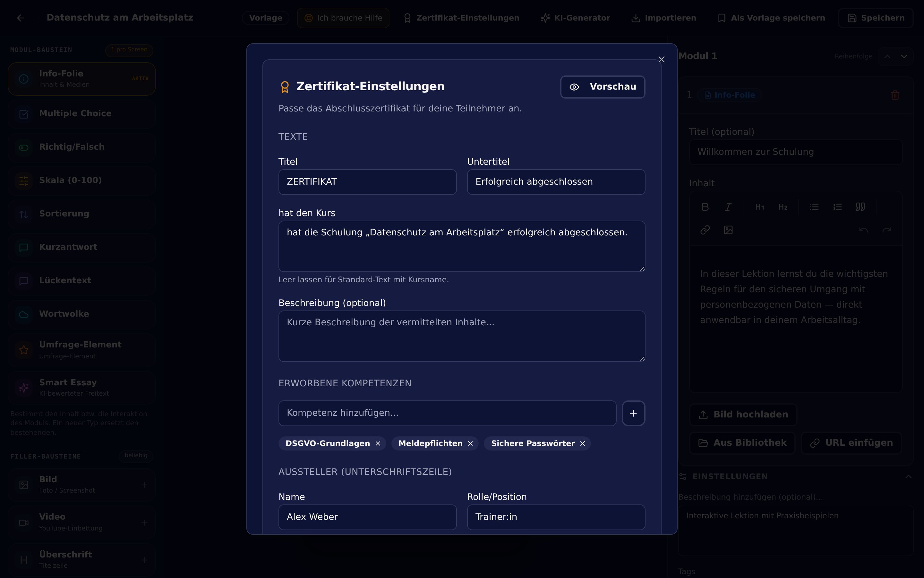
Task: Move module down in Reihenfolge
Action: pos(904,57)
